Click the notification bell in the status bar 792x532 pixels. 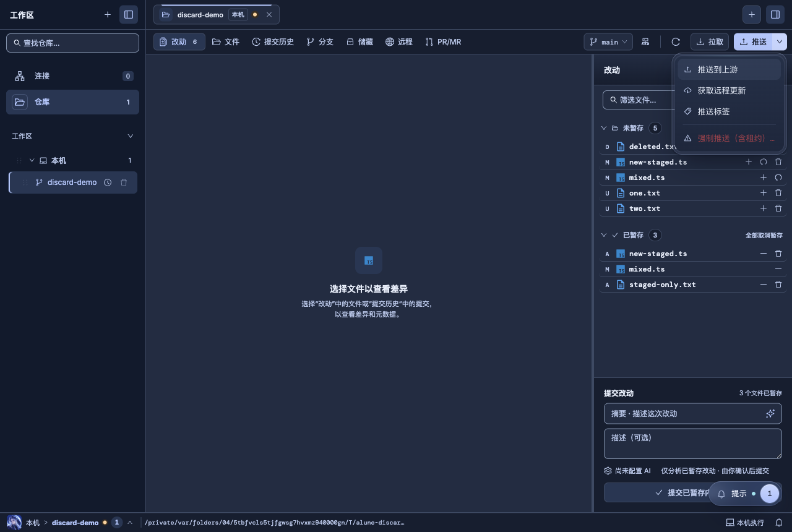tap(779, 523)
